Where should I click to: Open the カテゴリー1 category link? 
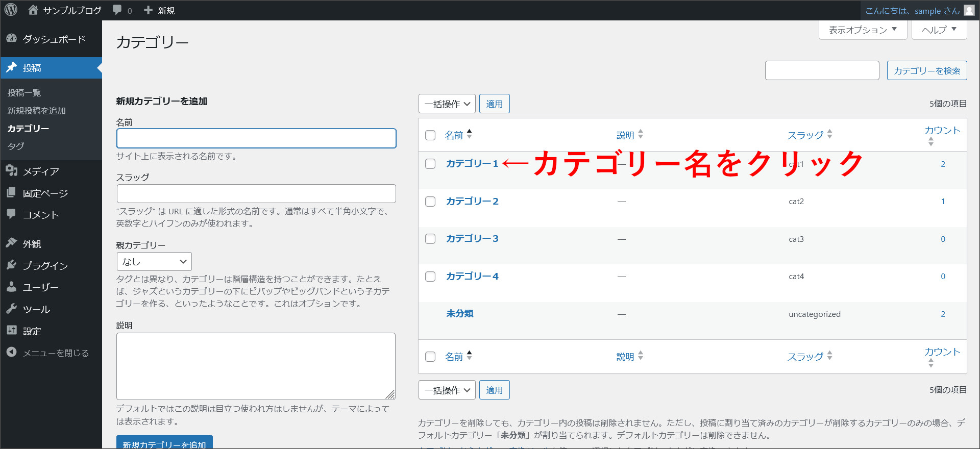(x=472, y=164)
